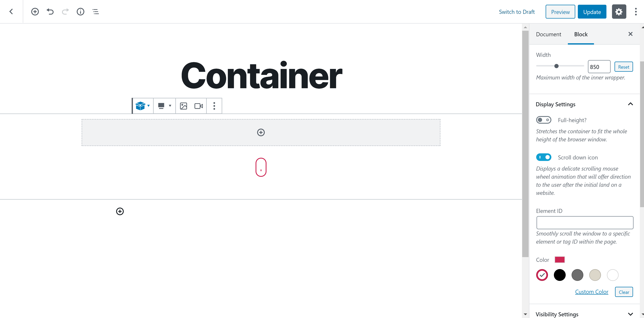
Task: Click the Element ID input field
Action: tap(585, 223)
